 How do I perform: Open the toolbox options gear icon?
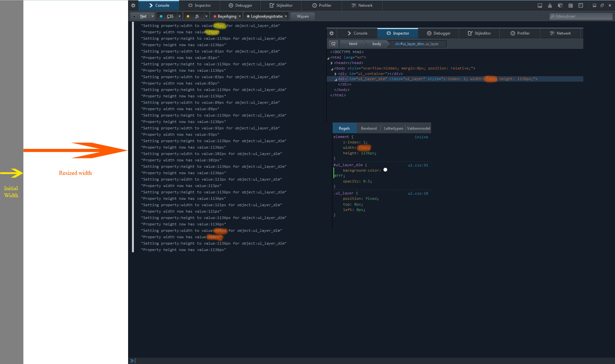pyautogui.click(x=133, y=5)
